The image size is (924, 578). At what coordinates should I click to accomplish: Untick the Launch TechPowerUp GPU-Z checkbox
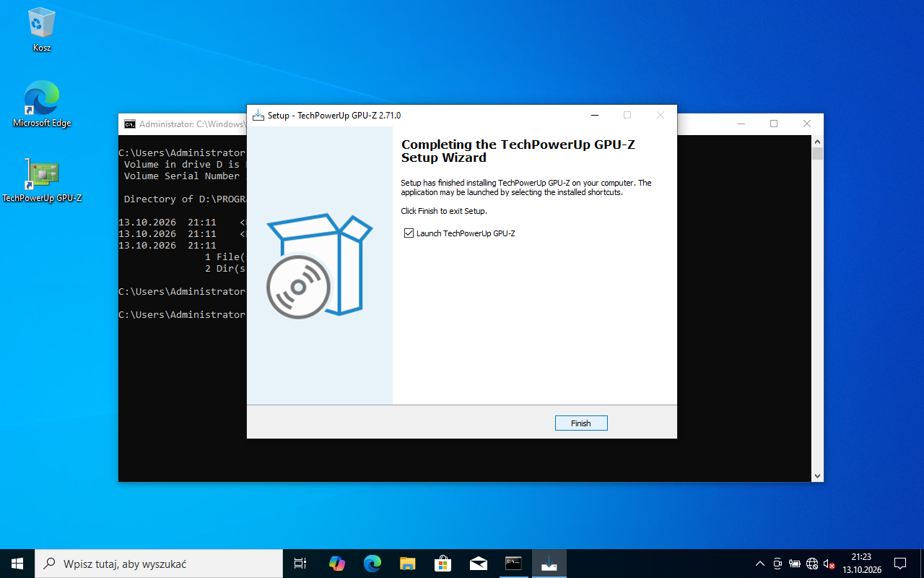coord(409,233)
